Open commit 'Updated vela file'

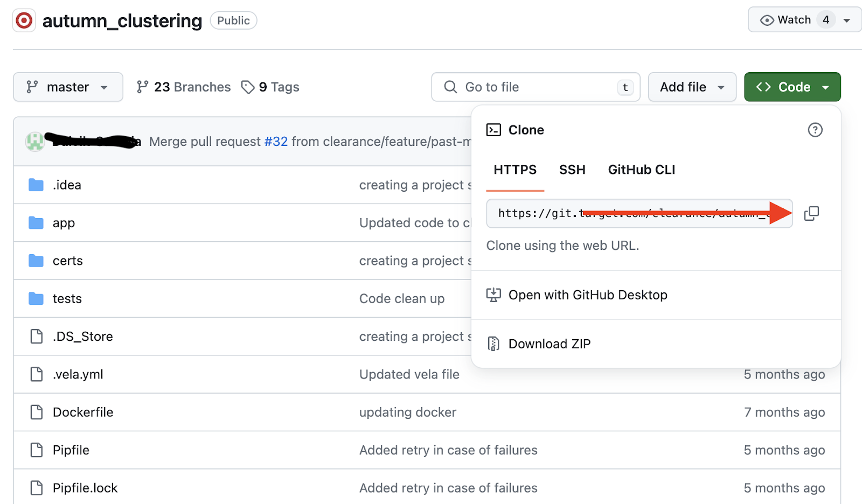tap(409, 375)
